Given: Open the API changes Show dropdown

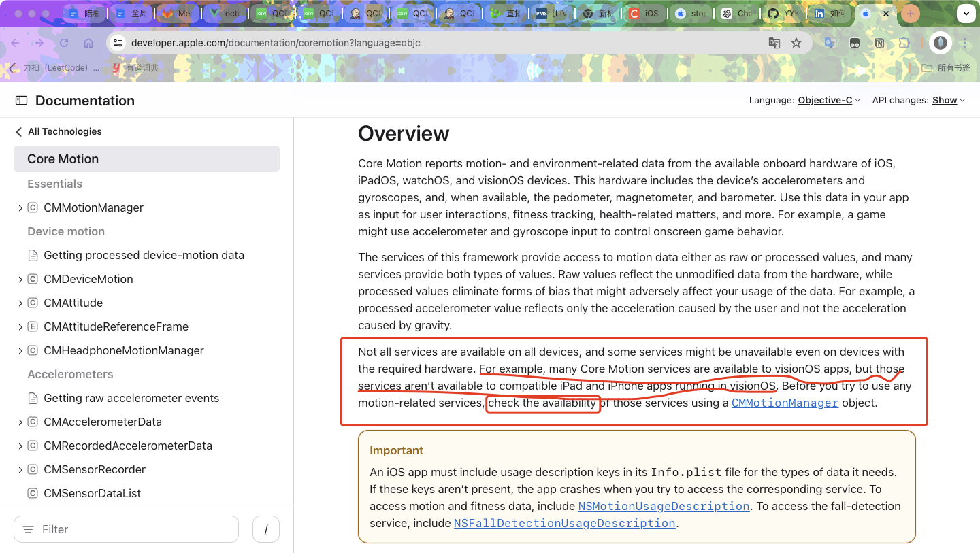Looking at the screenshot, I should coord(949,101).
